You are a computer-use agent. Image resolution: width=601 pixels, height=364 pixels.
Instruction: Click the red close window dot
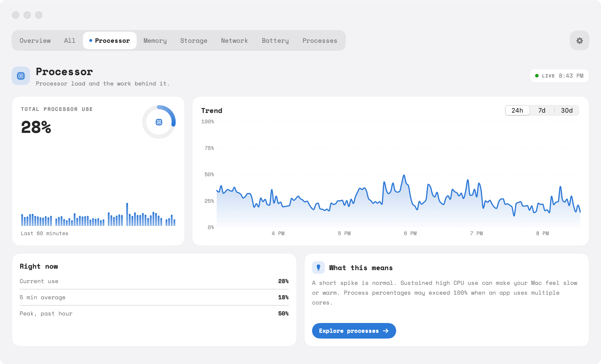point(16,15)
